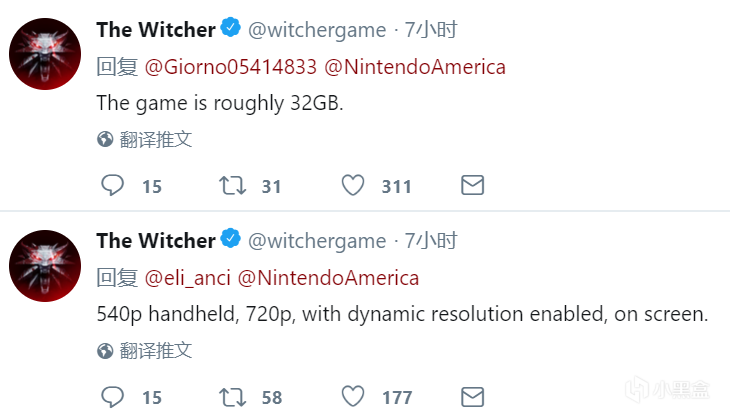The width and height of the screenshot is (730, 420).
Task: Retweet the 540p handheld resolution tweet
Action: point(232,396)
